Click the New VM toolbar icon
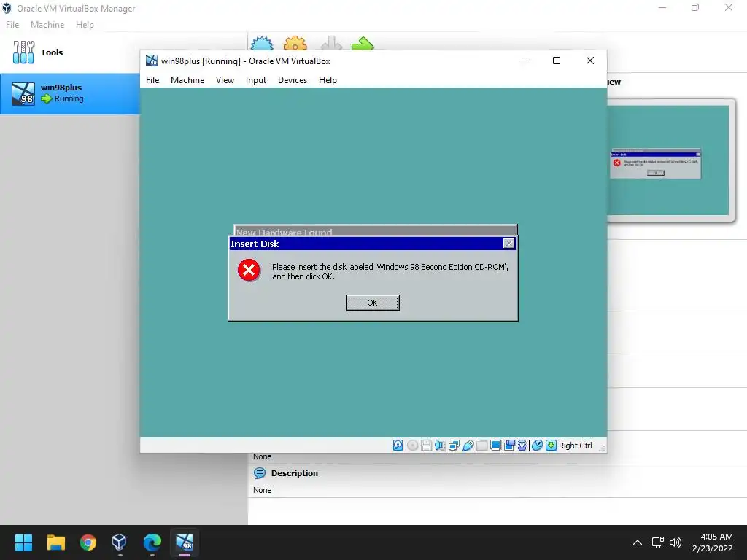 (x=262, y=44)
